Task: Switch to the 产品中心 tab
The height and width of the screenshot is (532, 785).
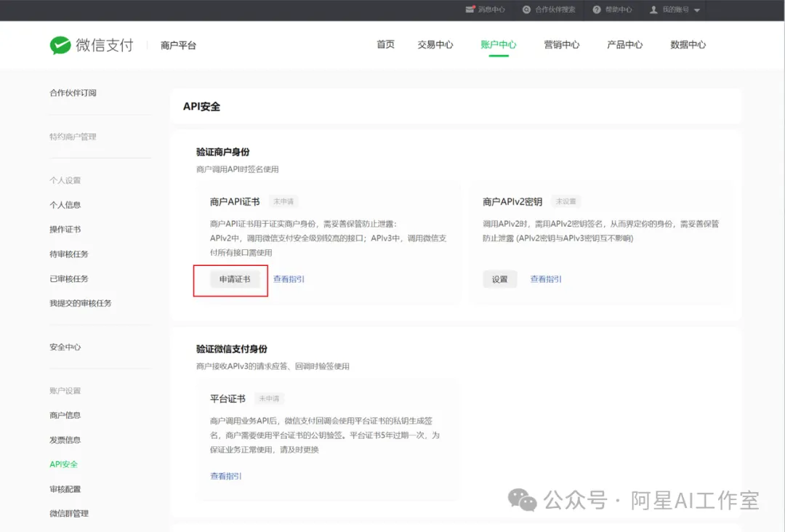Action: point(625,44)
